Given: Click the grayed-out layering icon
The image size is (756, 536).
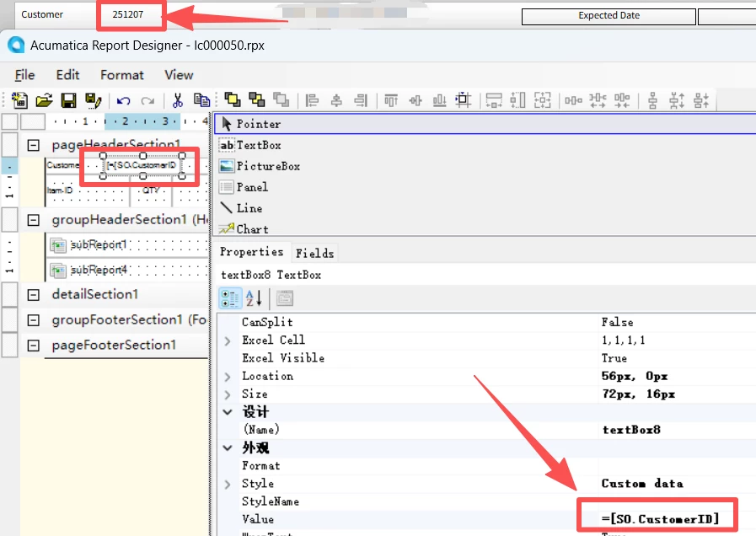Looking at the screenshot, I should pyautogui.click(x=281, y=99).
